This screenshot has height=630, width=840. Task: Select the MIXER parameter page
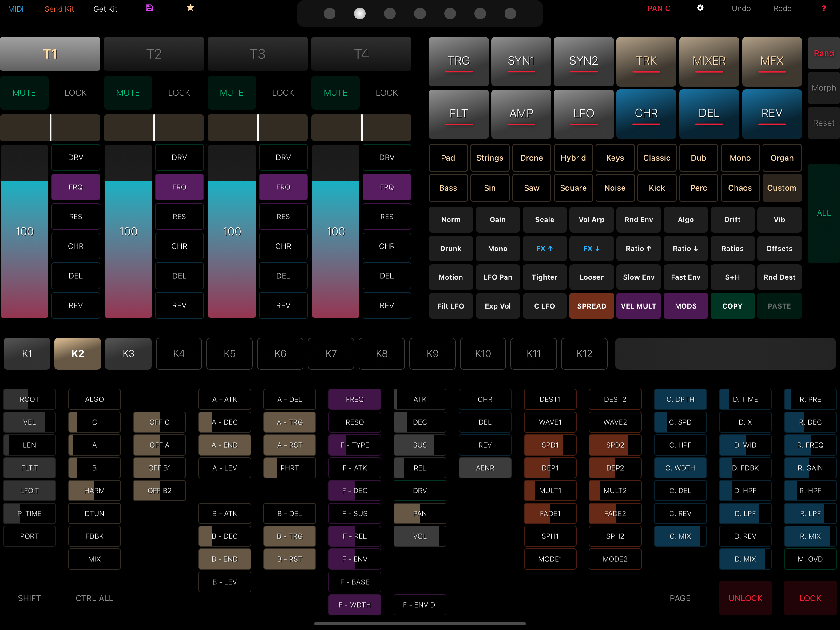pos(709,61)
